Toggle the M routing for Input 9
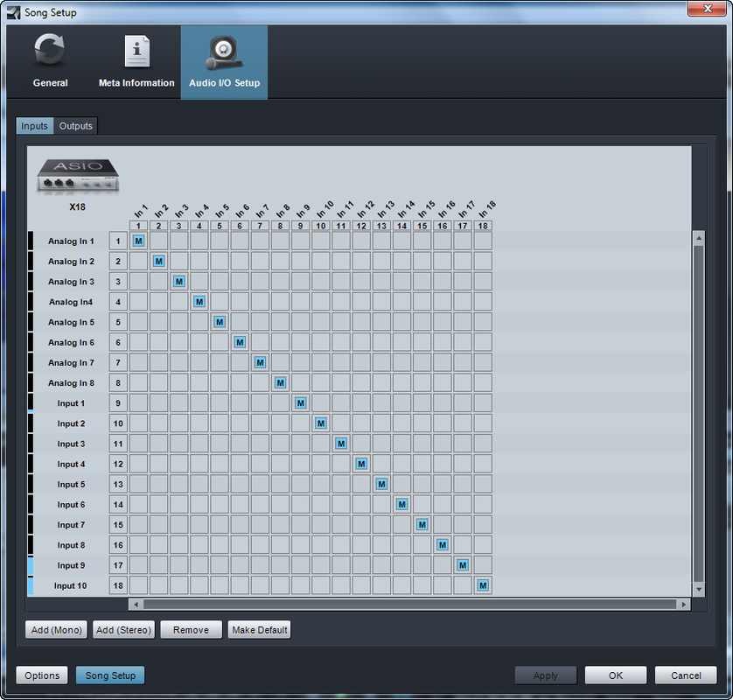Screen dimensions: 733x700 (x=463, y=565)
